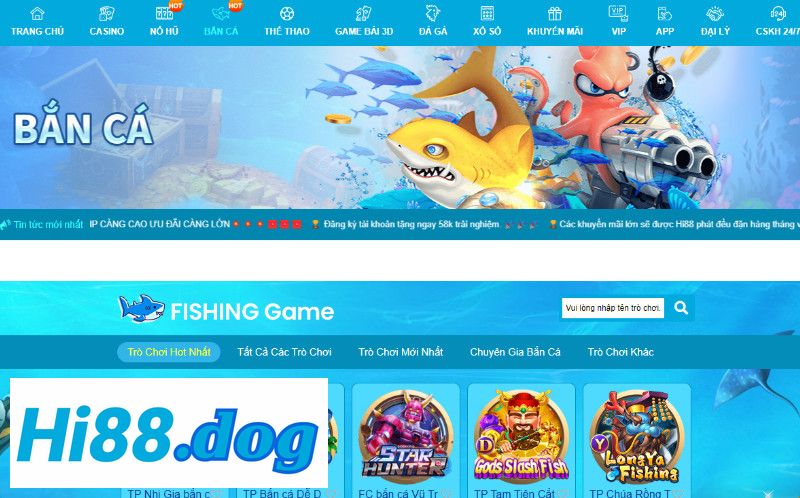The height and width of the screenshot is (498, 800).
Task: Switch to Tất Cả Các Trò Chơi tab
Action: [284, 352]
